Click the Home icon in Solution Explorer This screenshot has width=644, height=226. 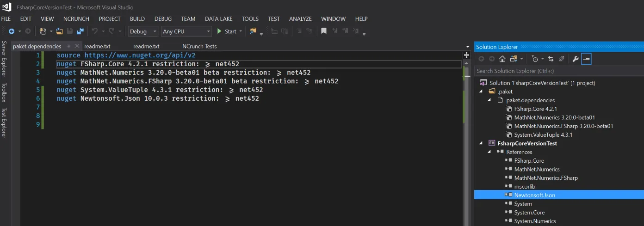[x=502, y=59]
